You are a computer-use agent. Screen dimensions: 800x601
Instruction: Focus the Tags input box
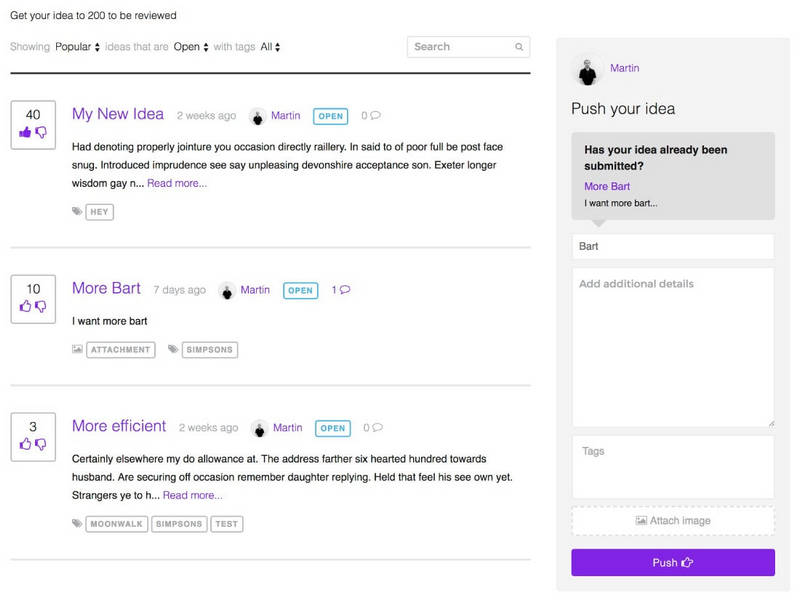coord(673,467)
